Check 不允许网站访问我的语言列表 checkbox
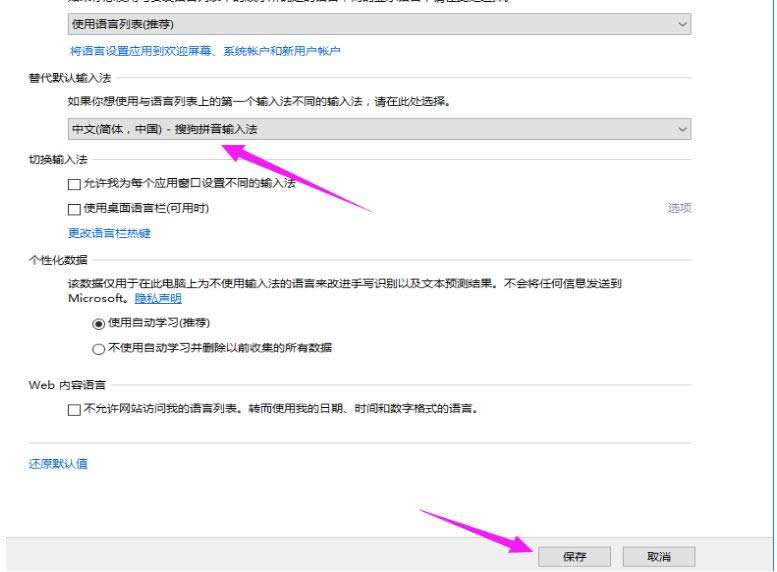 pos(74,409)
